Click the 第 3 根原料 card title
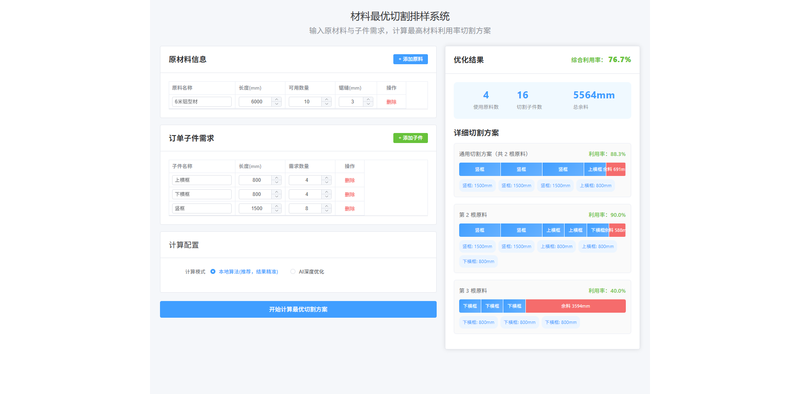The height and width of the screenshot is (394, 800). pos(473,290)
